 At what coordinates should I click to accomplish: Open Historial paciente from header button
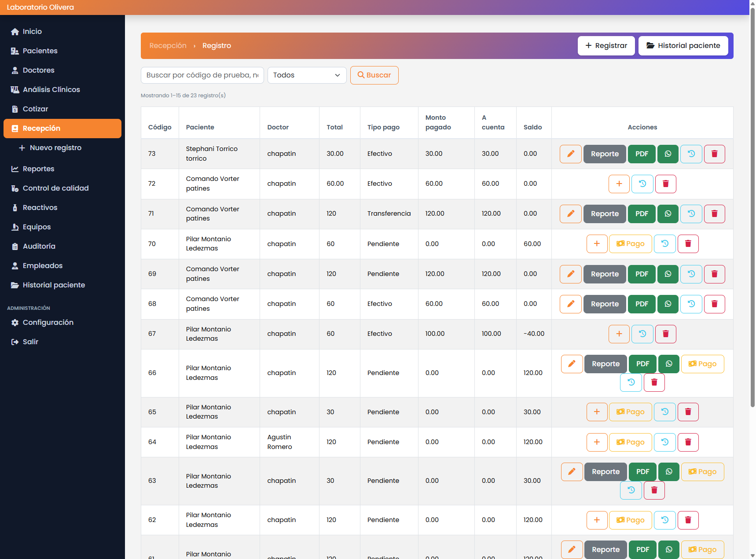[683, 46]
